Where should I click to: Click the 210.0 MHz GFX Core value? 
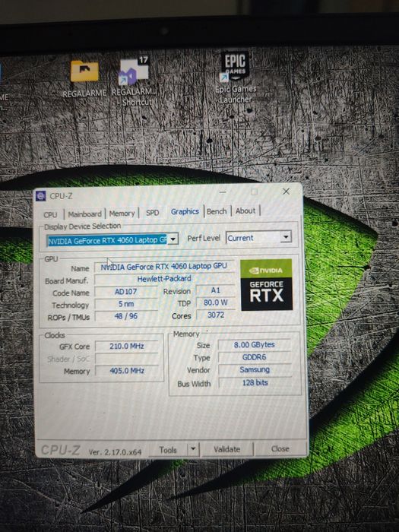(x=127, y=346)
